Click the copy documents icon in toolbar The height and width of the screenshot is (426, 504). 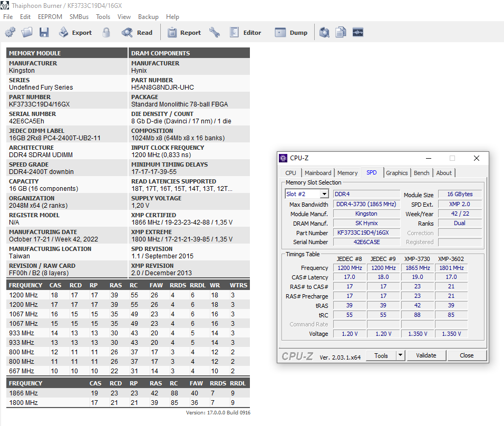click(341, 32)
